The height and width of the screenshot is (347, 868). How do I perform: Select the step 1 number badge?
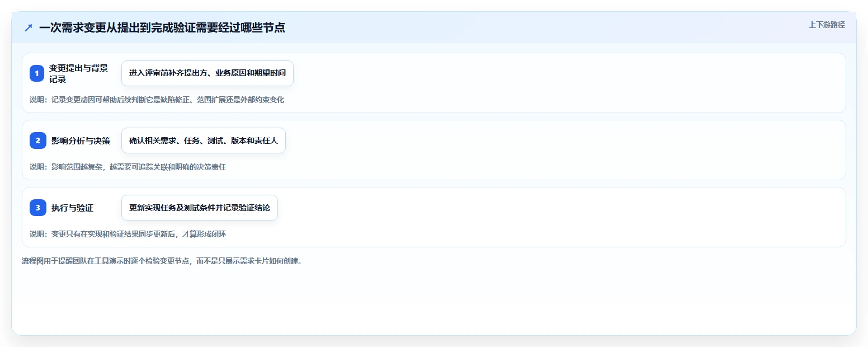37,73
